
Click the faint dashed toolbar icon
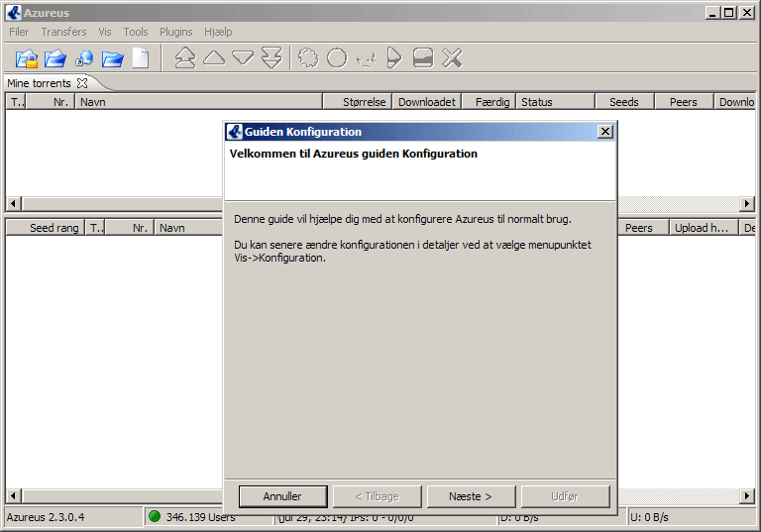pos(366,59)
